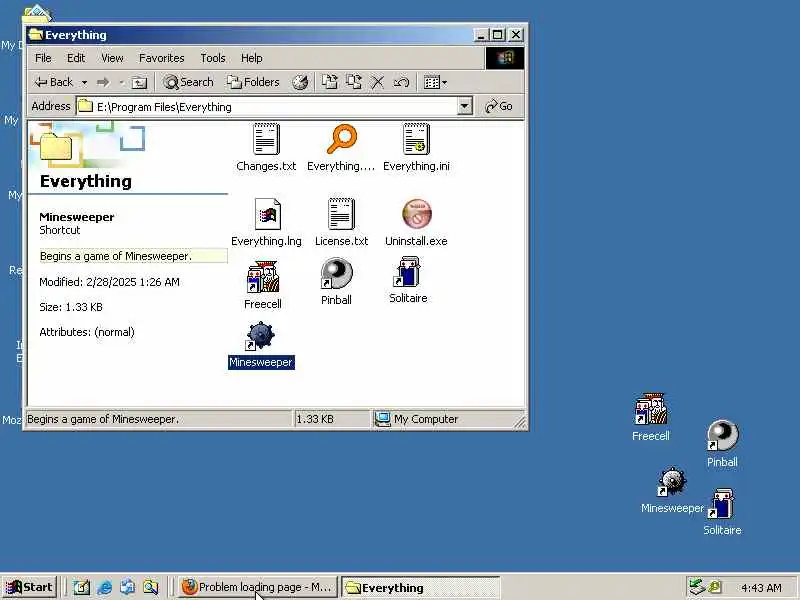800x600 pixels.
Task: Delete the selected item via toolbar X
Action: coord(377,82)
